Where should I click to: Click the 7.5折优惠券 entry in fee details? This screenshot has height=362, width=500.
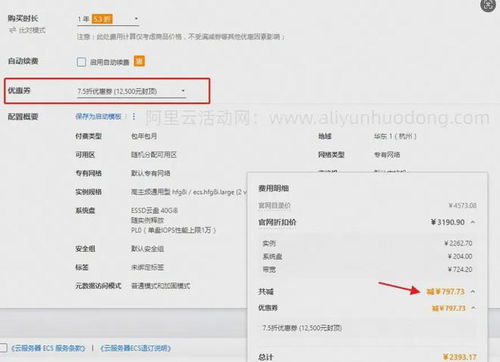[302, 328]
